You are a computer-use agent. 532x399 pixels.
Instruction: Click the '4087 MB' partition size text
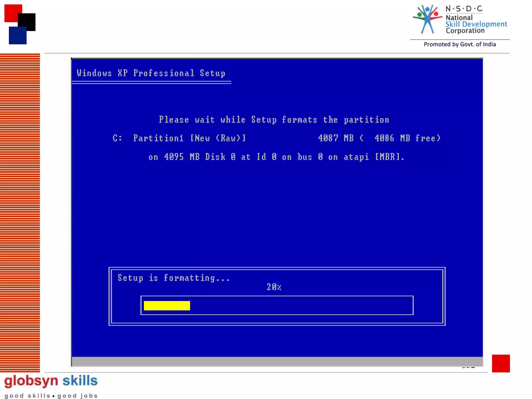pos(336,138)
